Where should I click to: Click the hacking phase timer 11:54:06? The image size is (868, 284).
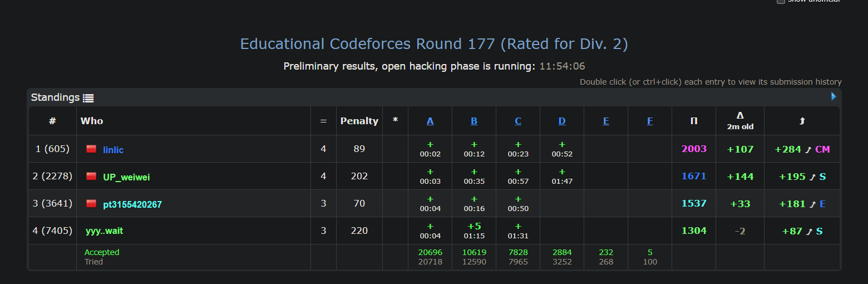click(x=562, y=66)
